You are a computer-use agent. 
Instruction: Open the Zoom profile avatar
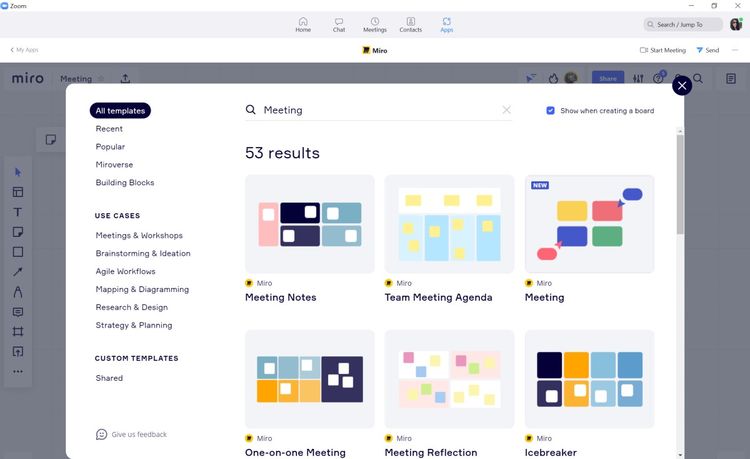[736, 24]
